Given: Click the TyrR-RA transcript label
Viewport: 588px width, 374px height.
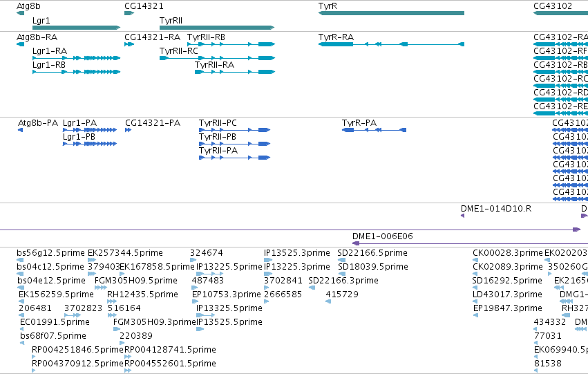Looking at the screenshot, I should (x=336, y=37).
